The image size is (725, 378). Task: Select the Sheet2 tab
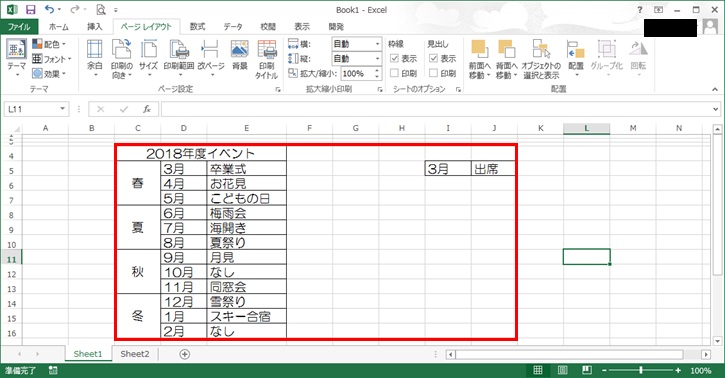pos(135,354)
